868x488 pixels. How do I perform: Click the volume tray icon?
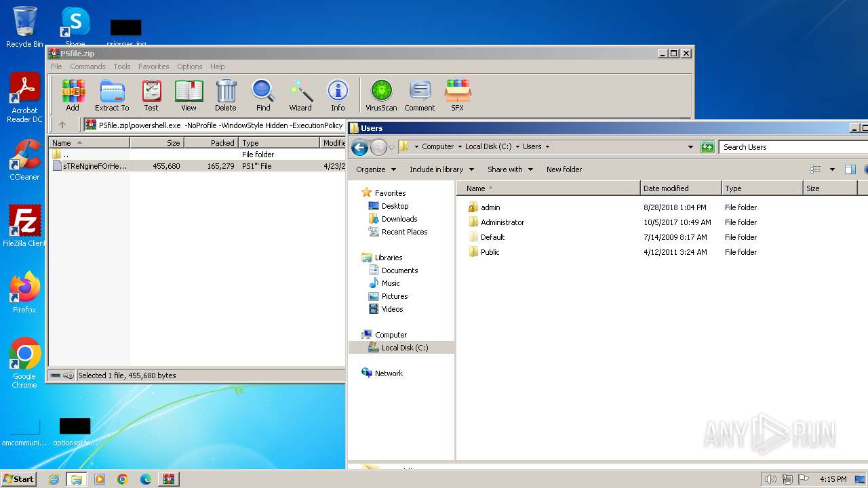point(770,479)
